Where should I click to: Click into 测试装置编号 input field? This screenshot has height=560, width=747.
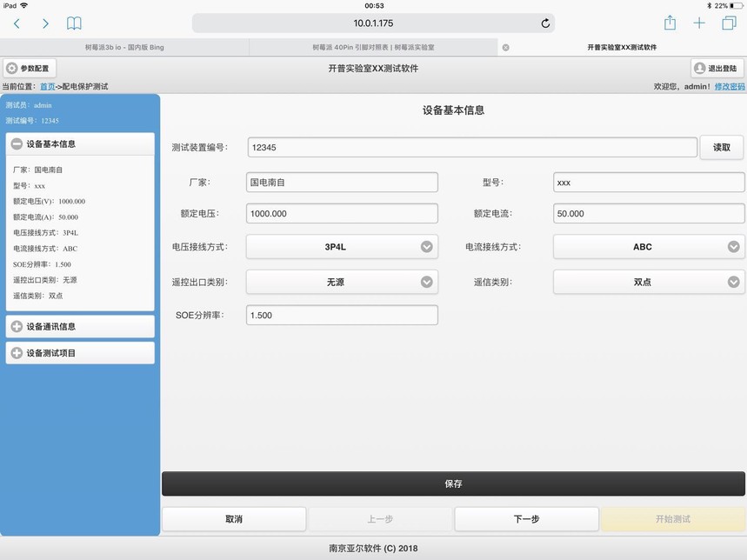(471, 148)
